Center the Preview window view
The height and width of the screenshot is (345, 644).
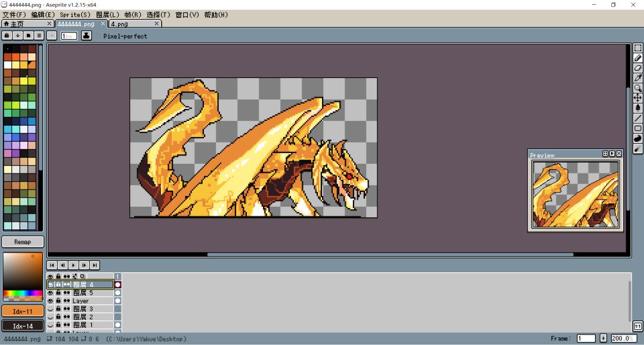coord(605,154)
